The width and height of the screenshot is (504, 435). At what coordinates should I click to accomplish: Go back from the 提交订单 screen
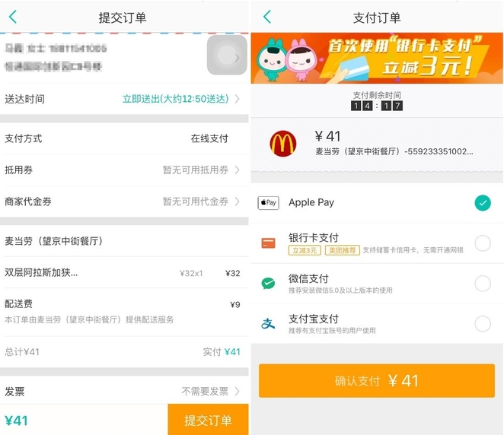pos(13,17)
